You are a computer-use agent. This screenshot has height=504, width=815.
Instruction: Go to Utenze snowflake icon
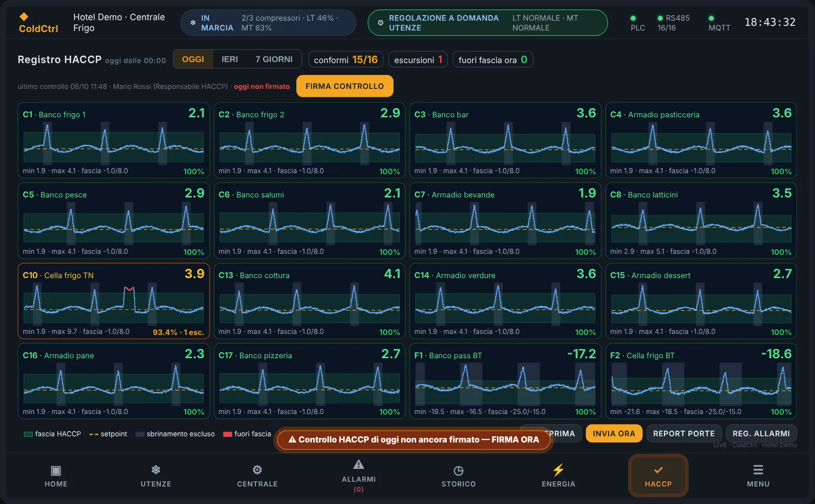(x=156, y=470)
